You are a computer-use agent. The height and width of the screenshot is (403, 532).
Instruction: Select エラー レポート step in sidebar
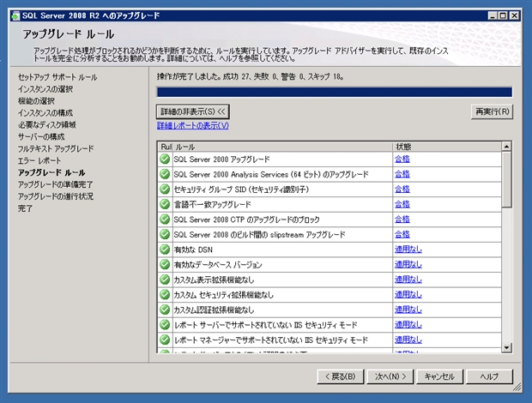(39, 160)
